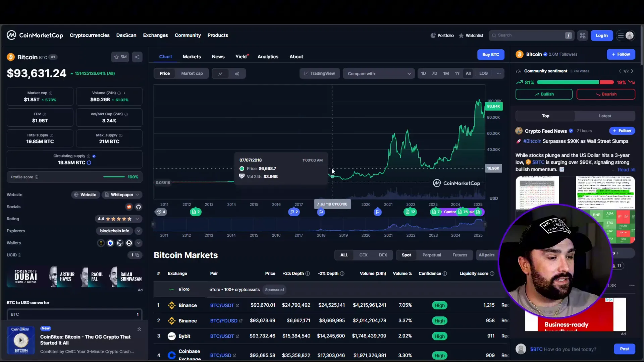This screenshot has height=362, width=644.
Task: Click the right handle of chart range slider
Action: tap(485, 224)
